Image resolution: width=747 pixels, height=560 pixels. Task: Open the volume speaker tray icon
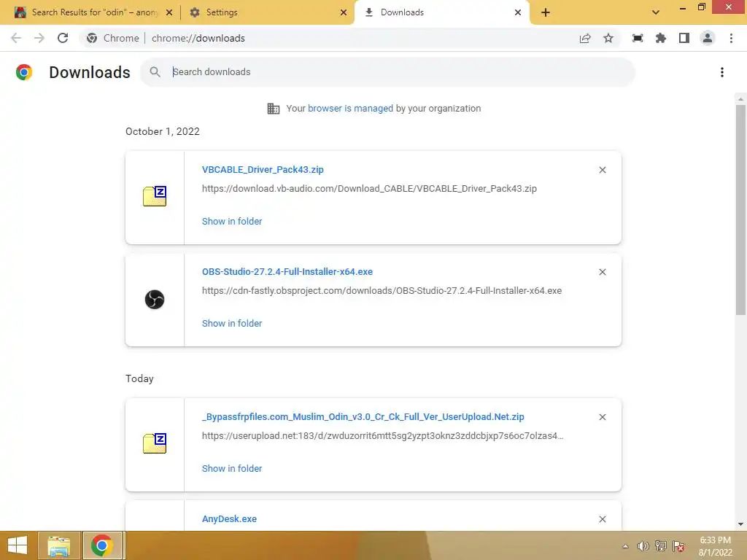click(x=643, y=546)
